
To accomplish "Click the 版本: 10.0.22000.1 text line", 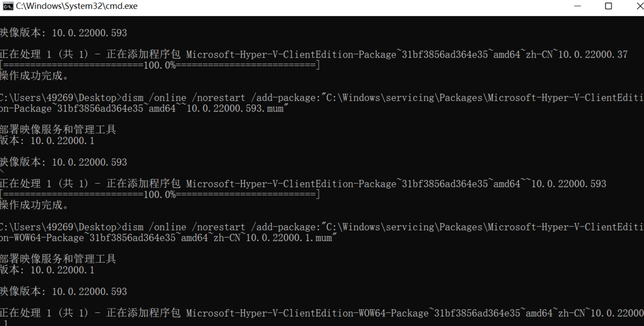I will [x=47, y=141].
